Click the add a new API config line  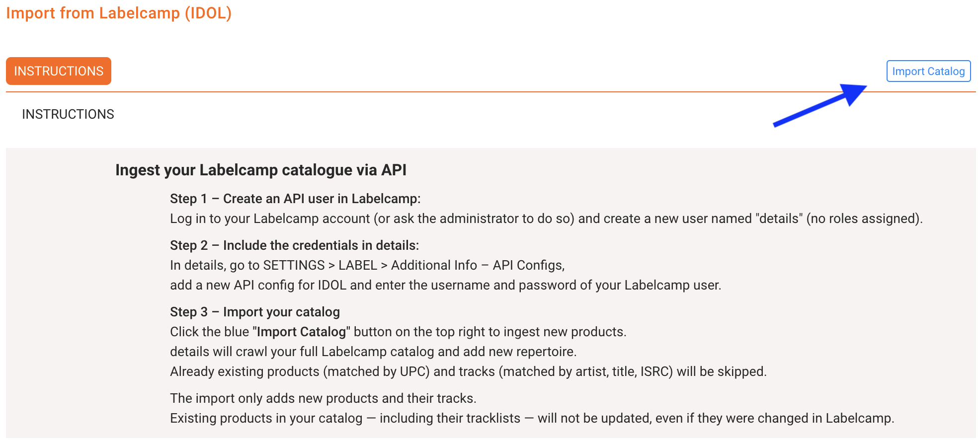click(445, 285)
